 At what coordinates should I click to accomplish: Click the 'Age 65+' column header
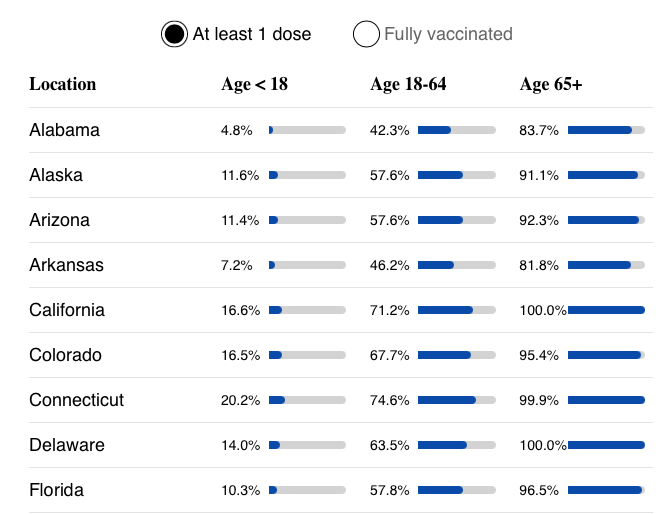(x=551, y=84)
